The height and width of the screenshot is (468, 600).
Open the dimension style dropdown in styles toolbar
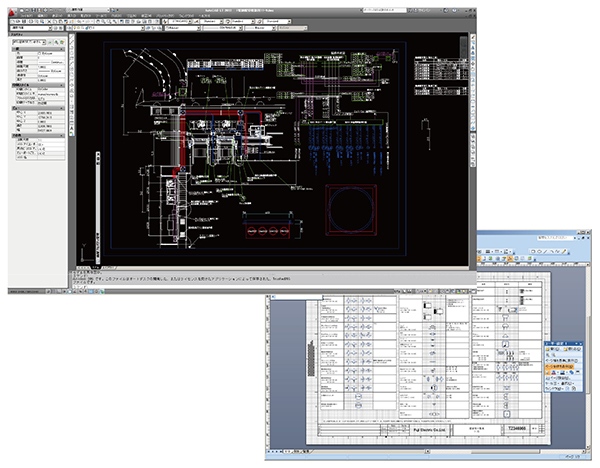click(211, 22)
